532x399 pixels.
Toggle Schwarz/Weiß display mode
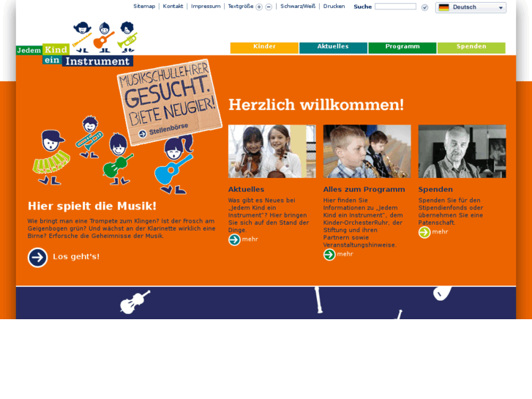pyautogui.click(x=298, y=6)
